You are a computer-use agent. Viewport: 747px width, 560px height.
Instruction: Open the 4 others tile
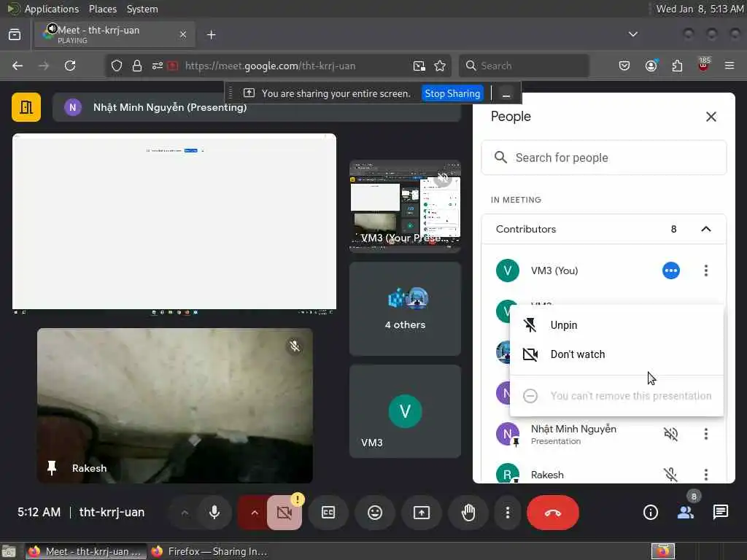[x=405, y=308]
